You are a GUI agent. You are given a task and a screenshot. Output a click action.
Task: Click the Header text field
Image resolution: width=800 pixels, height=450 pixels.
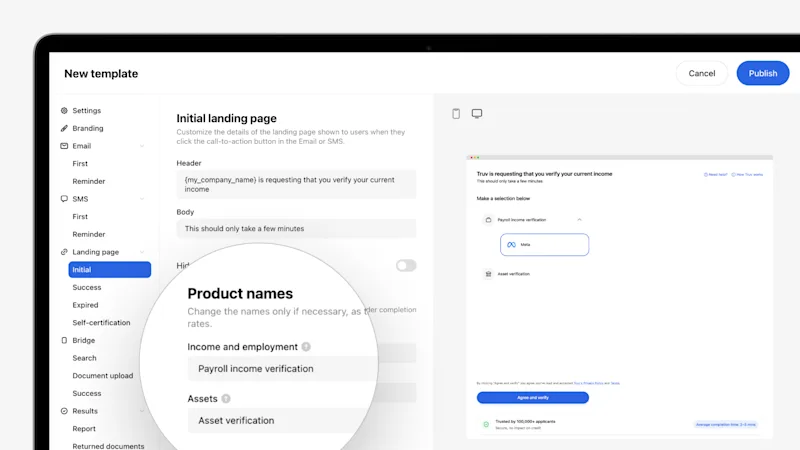point(296,184)
